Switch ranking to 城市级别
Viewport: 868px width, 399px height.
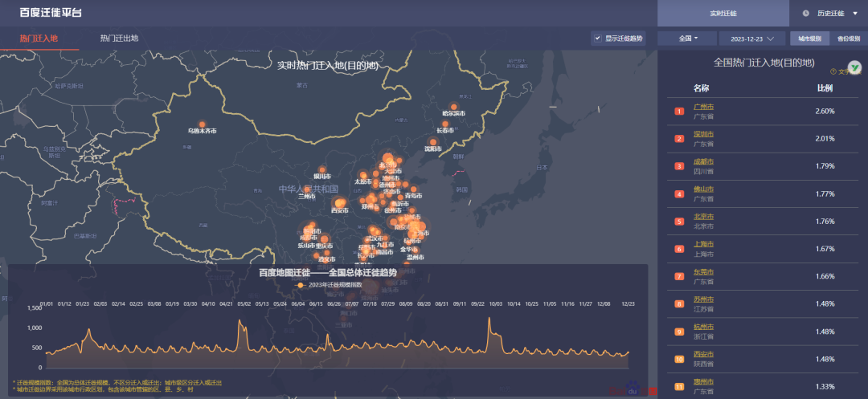pyautogui.click(x=809, y=39)
